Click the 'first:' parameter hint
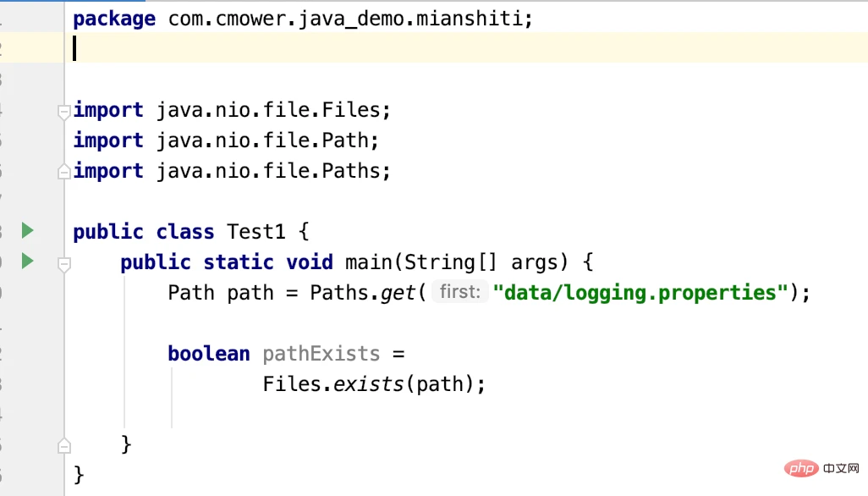Screen dimensions: 868x496 click(x=460, y=292)
